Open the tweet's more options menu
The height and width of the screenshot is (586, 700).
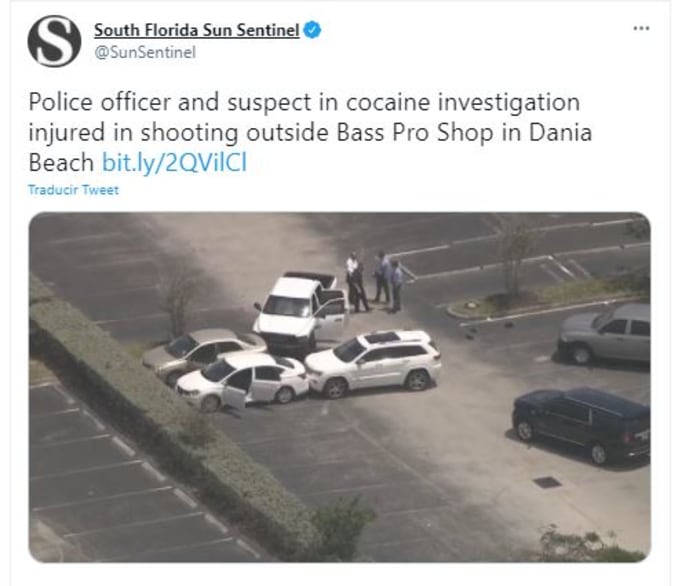[641, 28]
